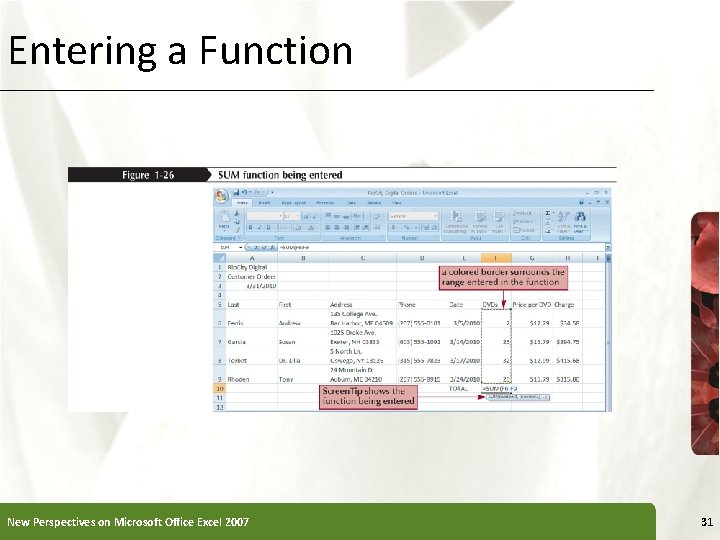Viewport: 720px width, 540px height.
Task: Click Redo arrow in Quick Access Toolbar
Action: click(x=259, y=192)
